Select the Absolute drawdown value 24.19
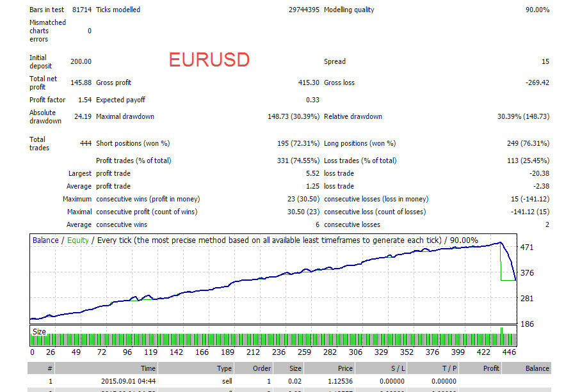 click(x=83, y=117)
